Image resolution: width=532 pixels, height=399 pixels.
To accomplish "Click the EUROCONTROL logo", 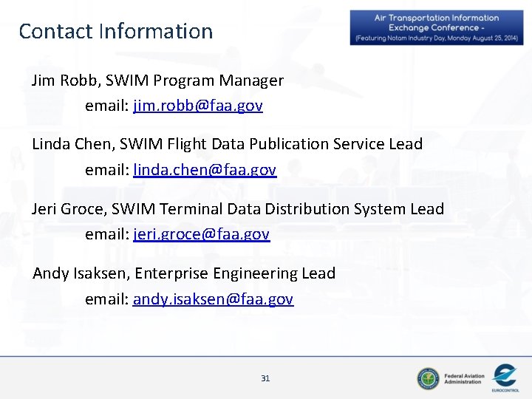I will [x=505, y=378].
